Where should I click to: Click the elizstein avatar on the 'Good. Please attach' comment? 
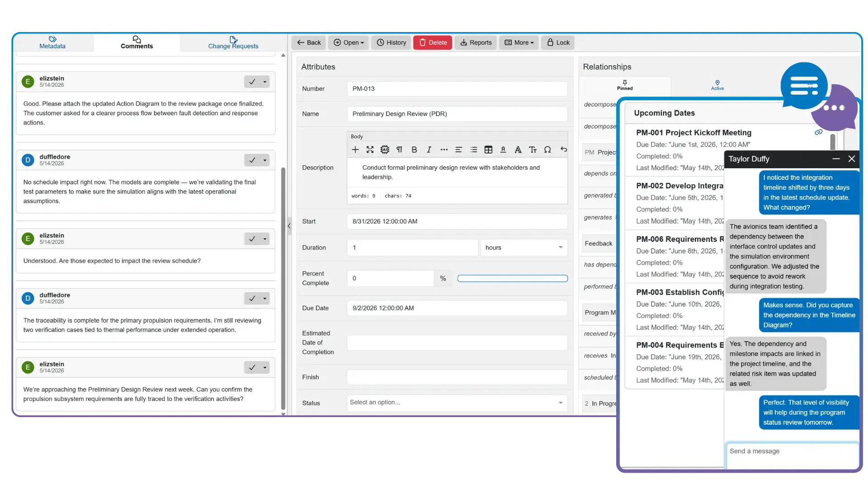[x=28, y=82]
